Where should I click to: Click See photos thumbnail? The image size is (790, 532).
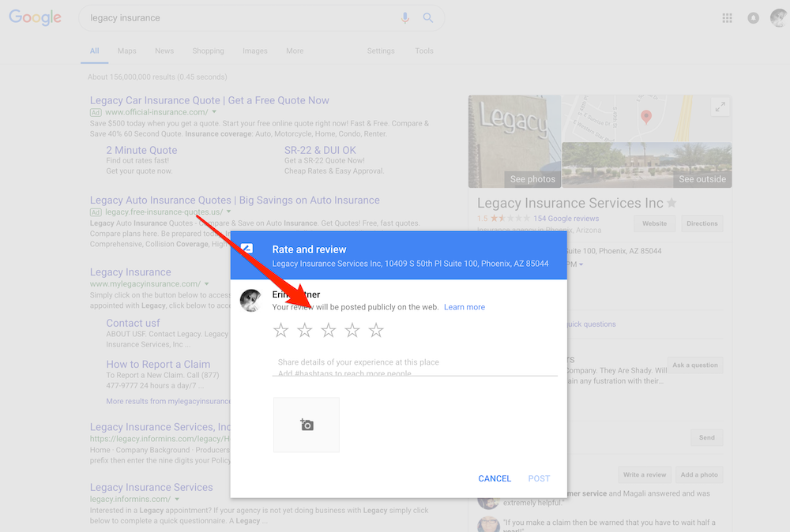(514, 141)
